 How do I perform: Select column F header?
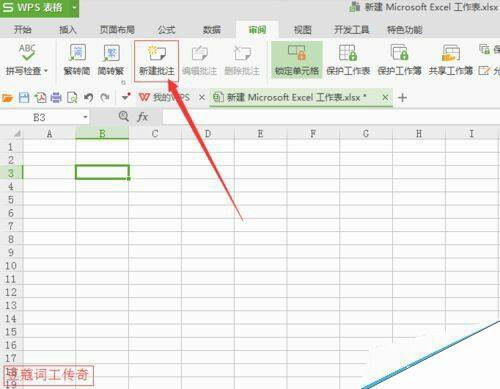pyautogui.click(x=313, y=134)
